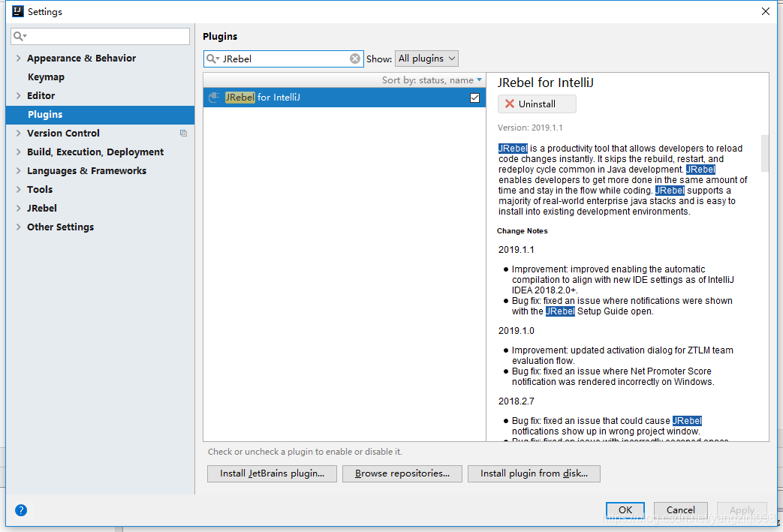Open Editor settings category

tap(41, 95)
